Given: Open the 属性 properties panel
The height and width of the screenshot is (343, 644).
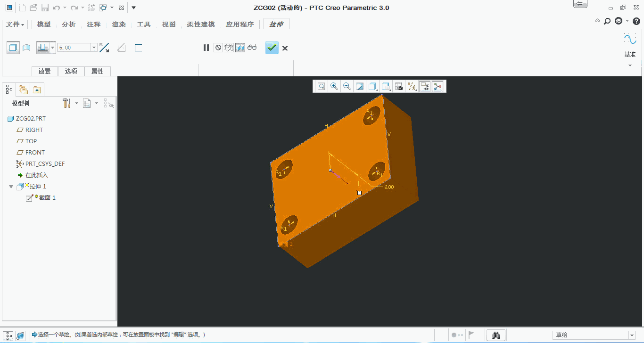Looking at the screenshot, I should coord(98,71).
